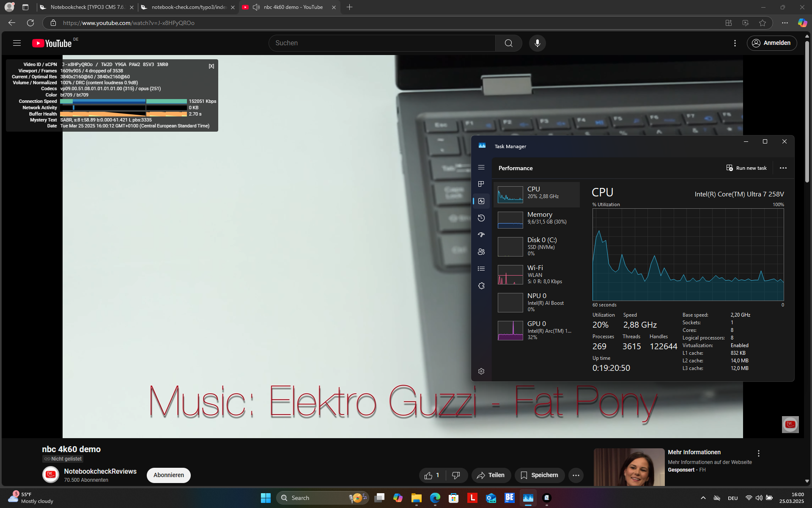The image size is (812, 508).
Task: Open Services puzzle icon in Task Manager
Action: click(481, 286)
